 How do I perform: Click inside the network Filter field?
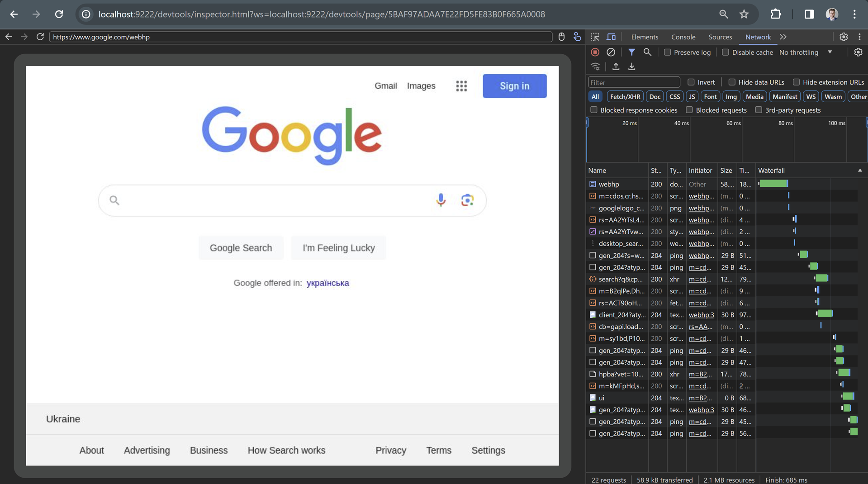pyautogui.click(x=634, y=83)
